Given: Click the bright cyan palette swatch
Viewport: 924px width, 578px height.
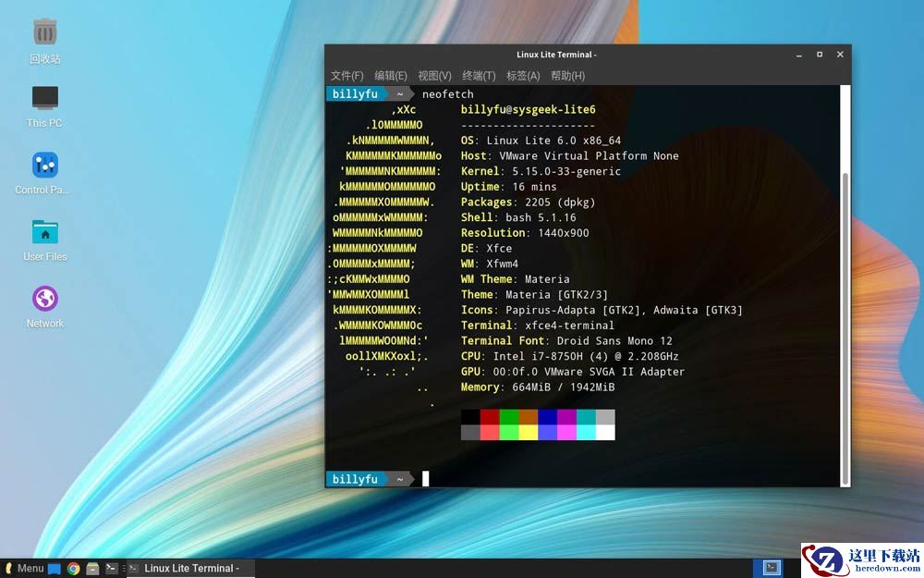Looking at the screenshot, I should (587, 432).
